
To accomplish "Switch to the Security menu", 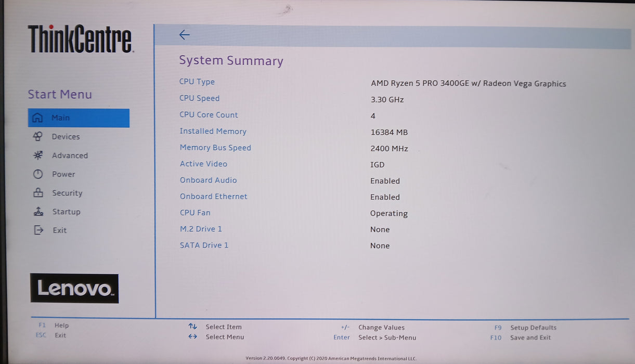I will tap(67, 193).
